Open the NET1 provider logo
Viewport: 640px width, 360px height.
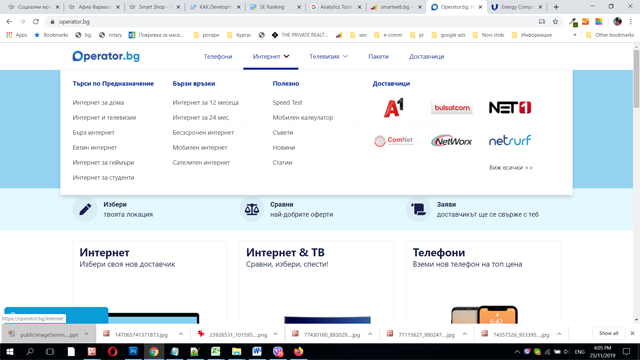point(510,107)
